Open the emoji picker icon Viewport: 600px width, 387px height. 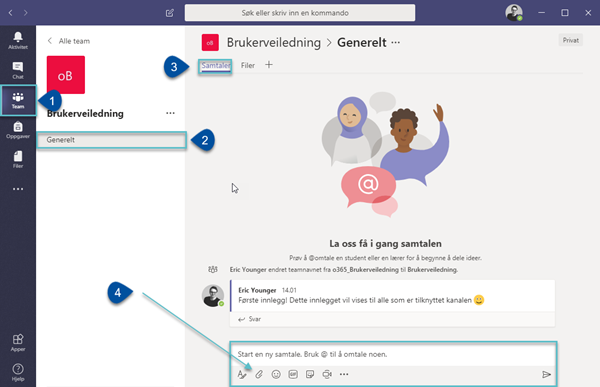(x=276, y=374)
